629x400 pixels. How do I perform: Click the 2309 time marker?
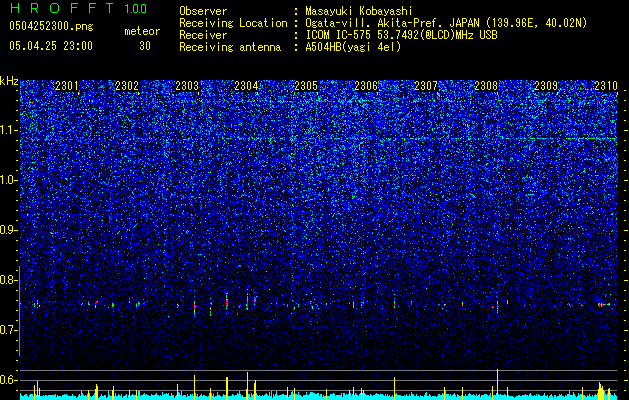(546, 86)
